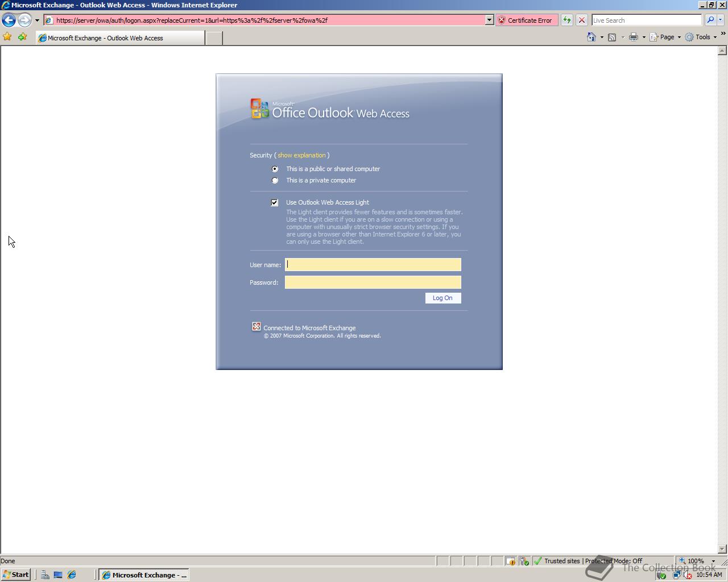
Task: Click the Internet Explorer title bar icon
Action: tap(5, 5)
